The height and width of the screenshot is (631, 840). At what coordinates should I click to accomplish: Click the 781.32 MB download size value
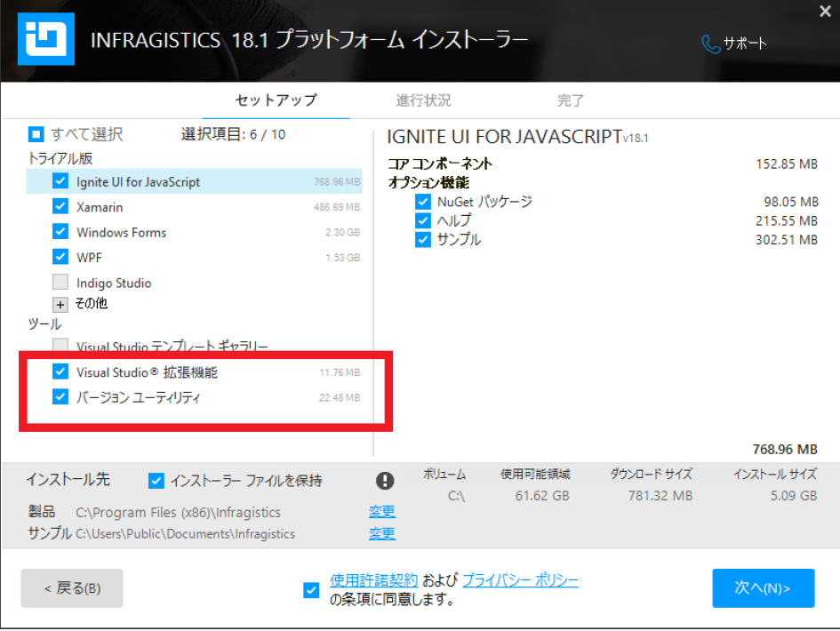[x=660, y=496]
